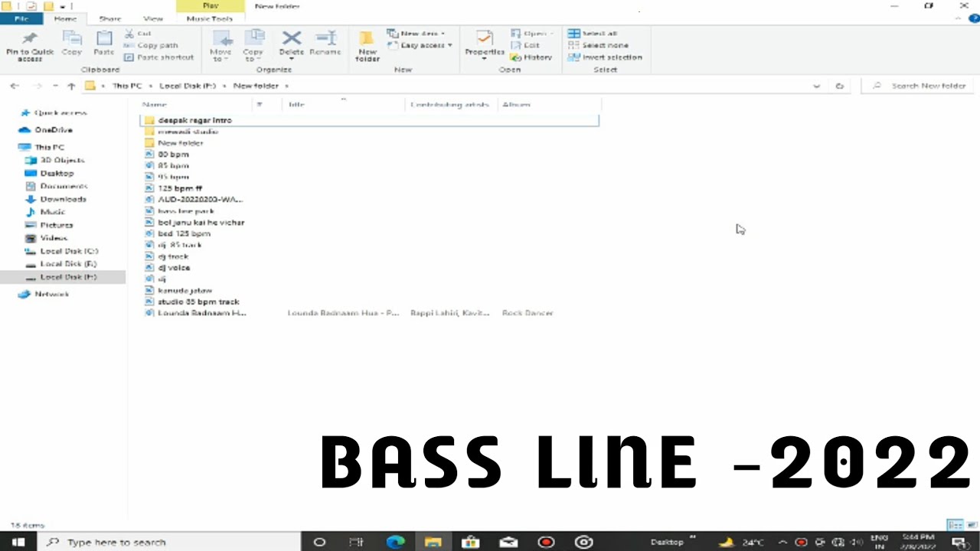The image size is (980, 551).
Task: Click the Cut command
Action: (138, 34)
